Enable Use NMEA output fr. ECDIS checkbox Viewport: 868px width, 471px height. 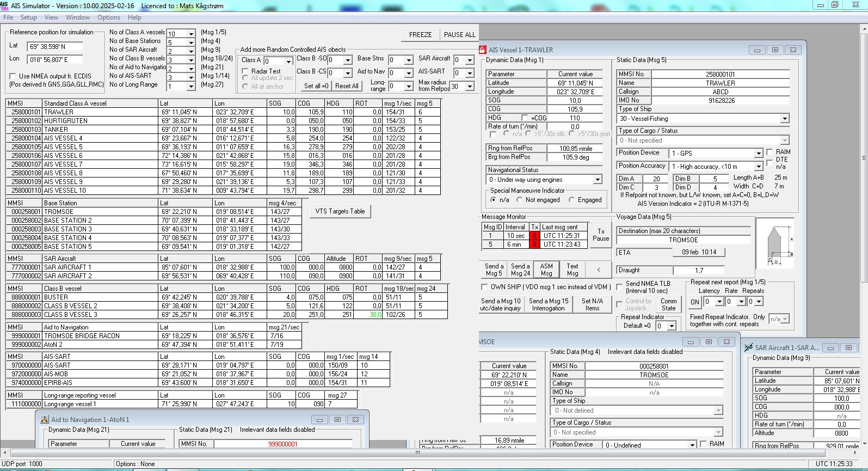(x=13, y=76)
